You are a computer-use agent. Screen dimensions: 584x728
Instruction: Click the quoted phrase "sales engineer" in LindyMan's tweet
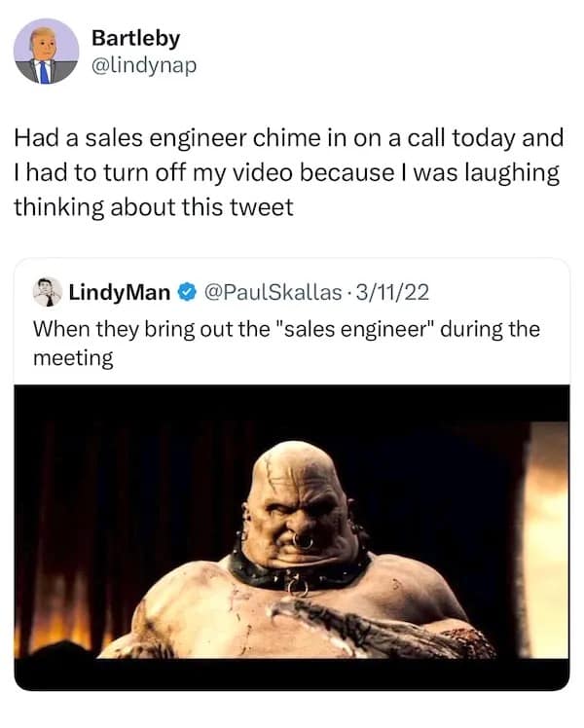360,328
